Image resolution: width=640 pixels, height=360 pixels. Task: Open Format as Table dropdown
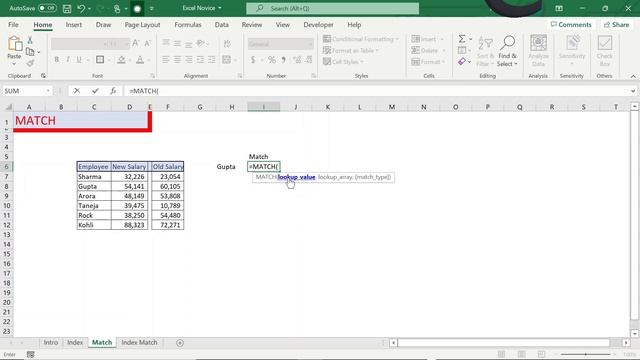pyautogui.click(x=351, y=51)
